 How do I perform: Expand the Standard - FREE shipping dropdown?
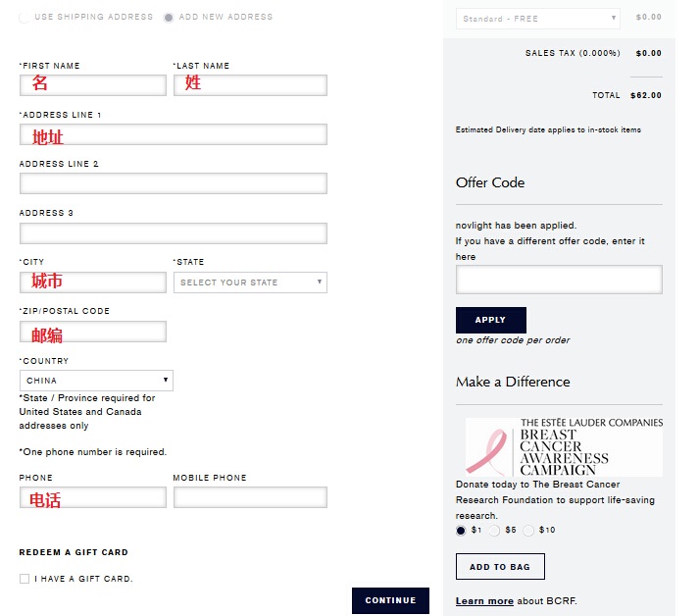click(538, 19)
